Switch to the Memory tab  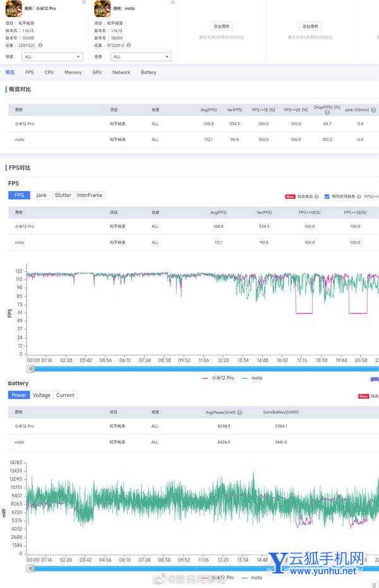73,72
